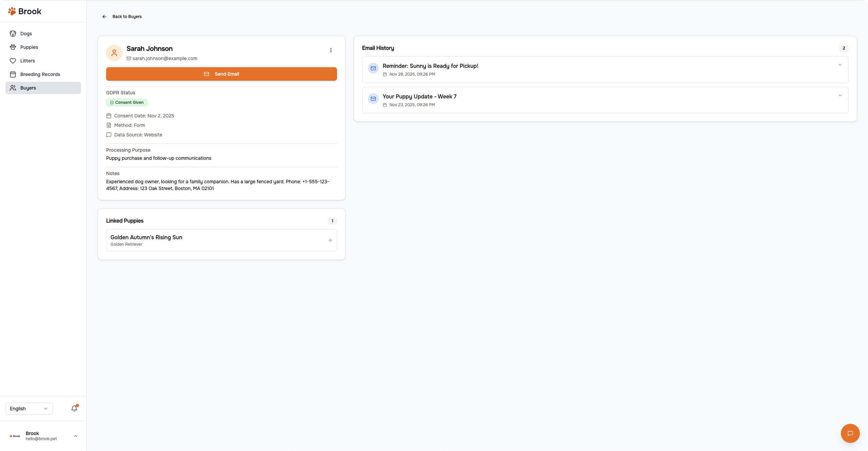This screenshot has width=868, height=451.
Task: Expand the Your Puppy Update Week 7 email
Action: 840,96
